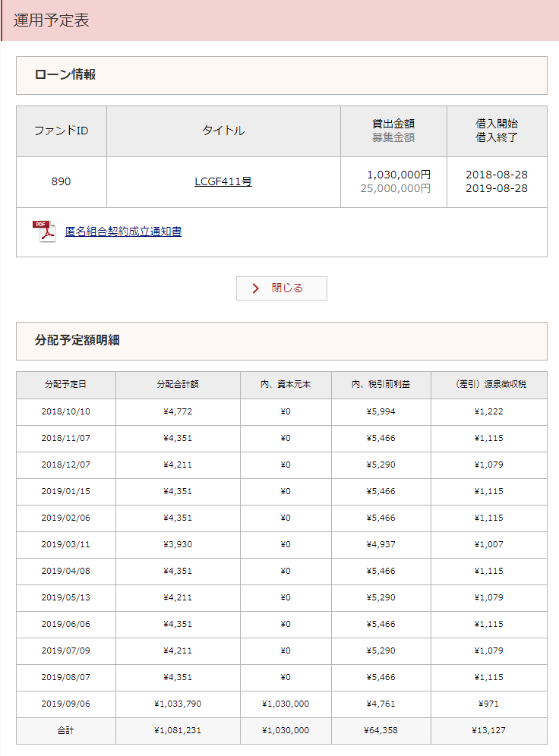Select the 2019/01/15 distribution date
The image size is (559, 756).
65,491
